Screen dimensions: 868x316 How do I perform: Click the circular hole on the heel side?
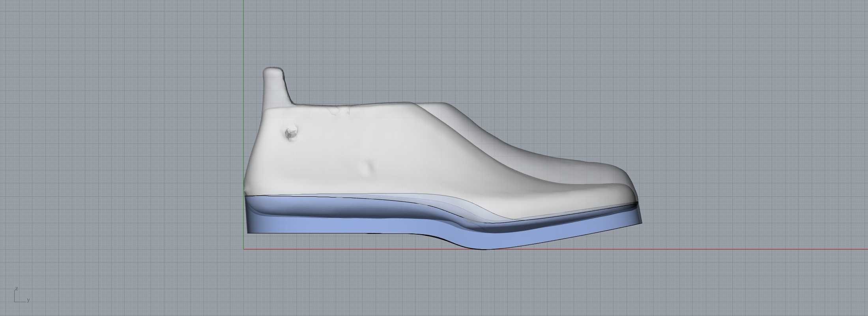[x=292, y=133]
